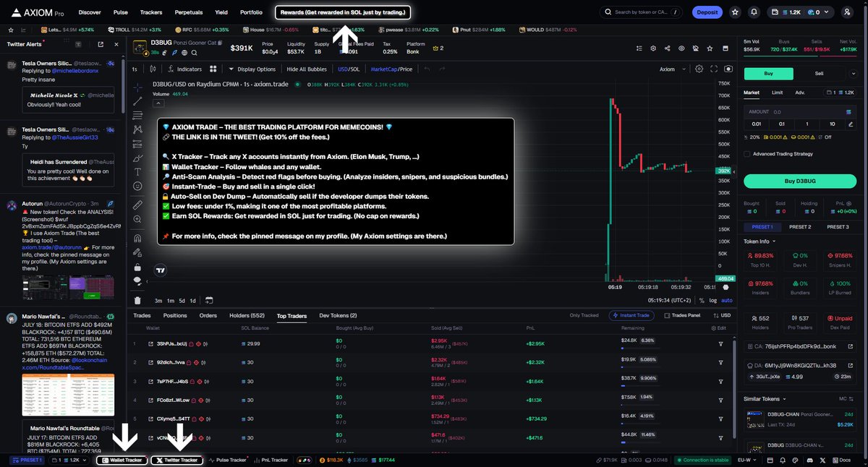Open the Axiom chart source dropdown
Image resolution: width=868 pixels, height=467 pixels.
671,69
